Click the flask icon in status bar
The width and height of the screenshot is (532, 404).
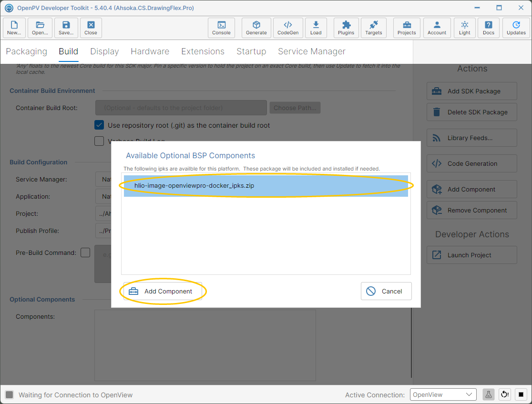click(489, 394)
